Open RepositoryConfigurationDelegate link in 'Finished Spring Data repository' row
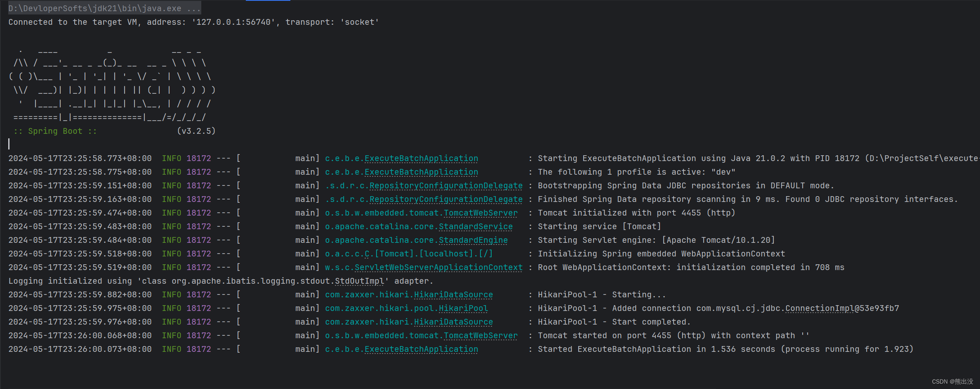This screenshot has width=980, height=389. click(446, 199)
